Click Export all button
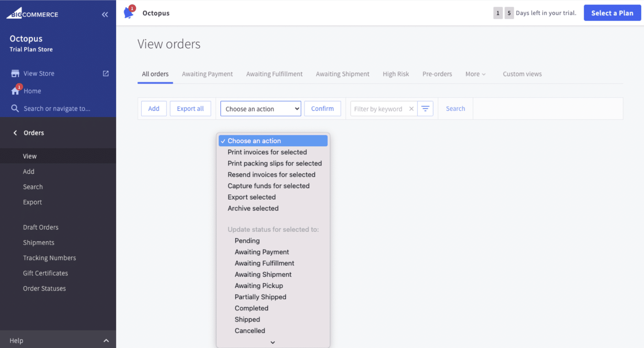The width and height of the screenshot is (644, 348). 190,109
